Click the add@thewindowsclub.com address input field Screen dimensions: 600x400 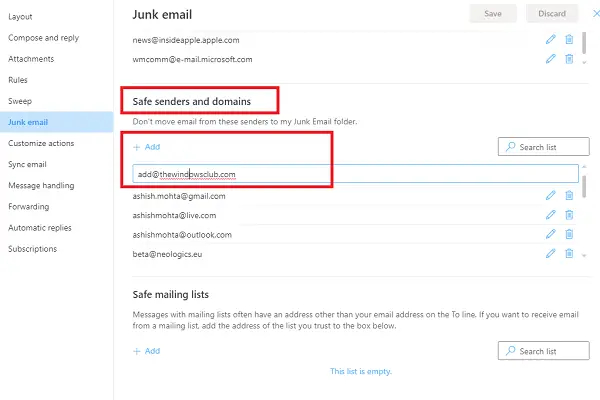click(355, 174)
